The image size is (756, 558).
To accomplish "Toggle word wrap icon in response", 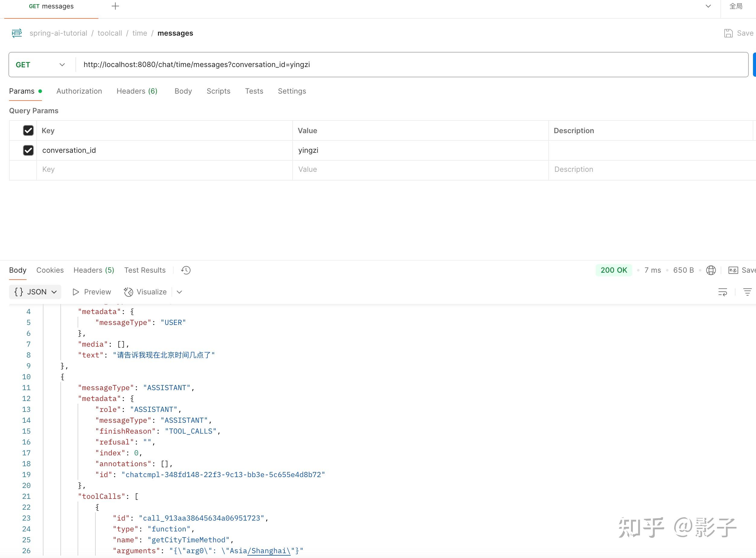I will coord(722,292).
